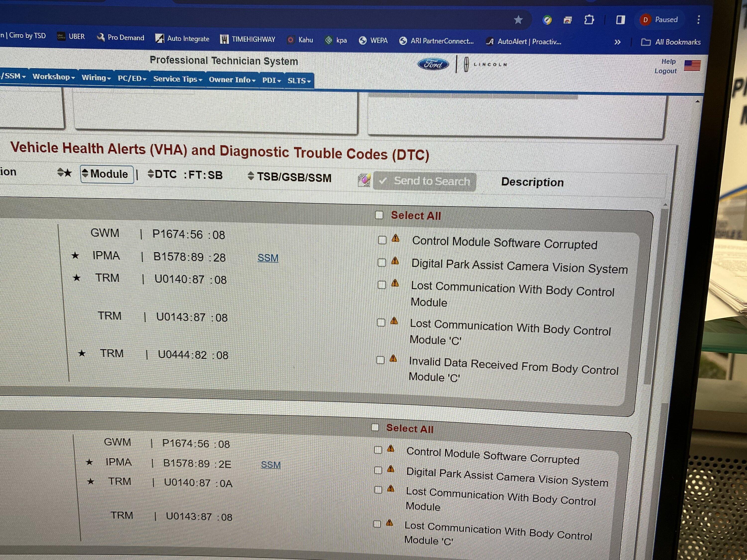This screenshot has height=560, width=747.
Task: Click warning icon next to Control Module Software Corrupted
Action: (395, 239)
